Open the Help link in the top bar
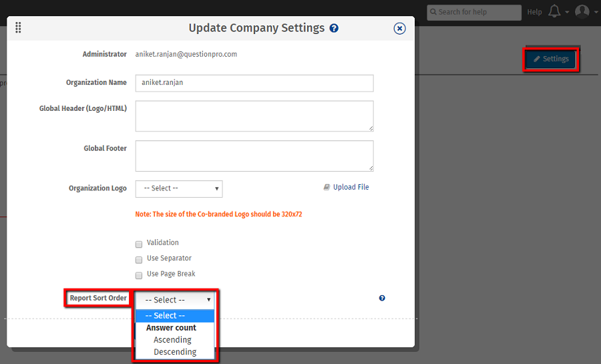The height and width of the screenshot is (364, 601). (534, 12)
